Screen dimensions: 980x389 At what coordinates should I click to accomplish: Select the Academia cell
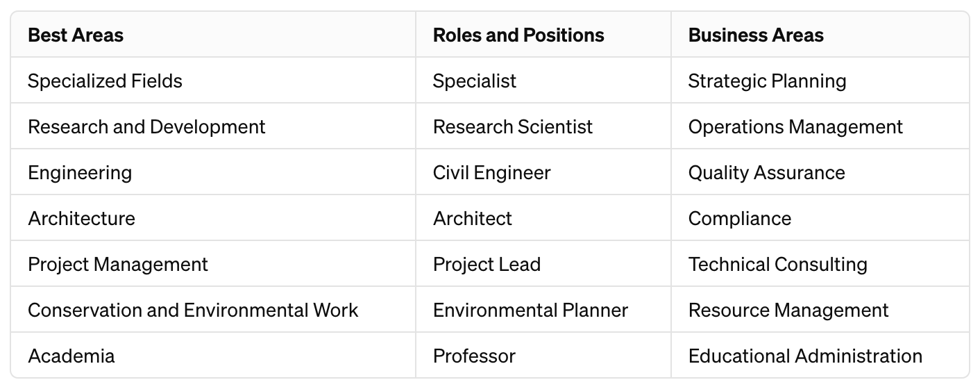[x=71, y=356]
